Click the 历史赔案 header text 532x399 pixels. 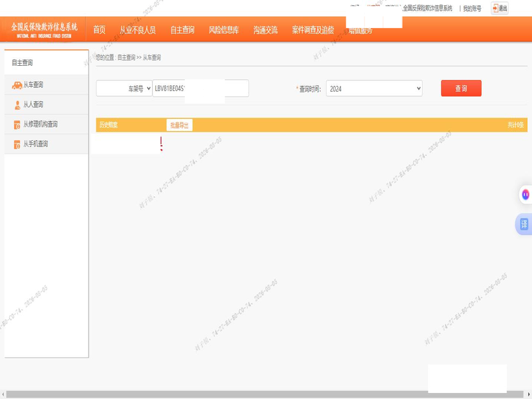(108, 125)
